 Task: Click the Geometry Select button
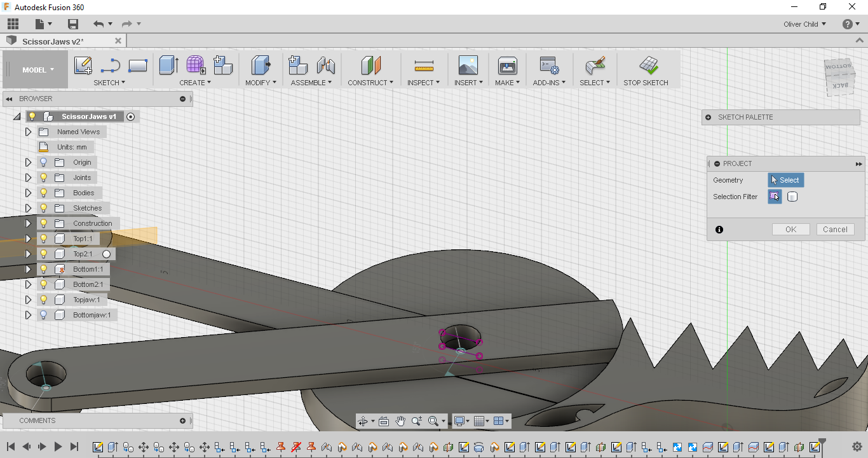[786, 180]
